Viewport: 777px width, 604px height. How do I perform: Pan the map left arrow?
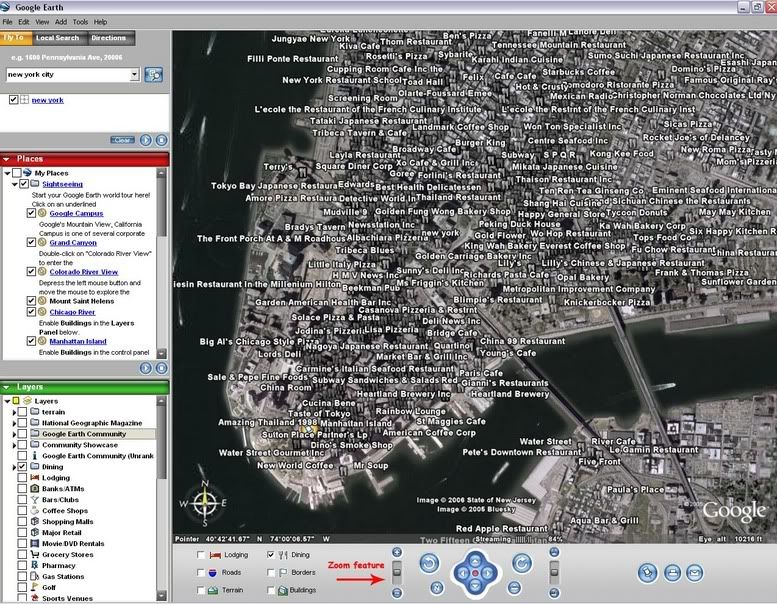click(x=462, y=573)
